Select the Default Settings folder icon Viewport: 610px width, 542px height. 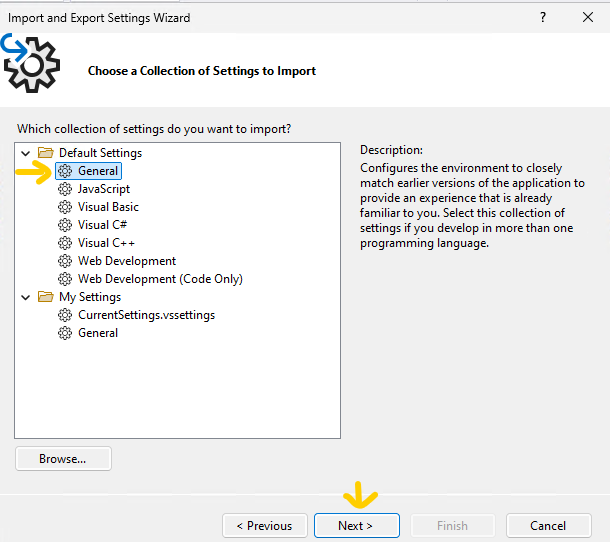pyautogui.click(x=46, y=153)
